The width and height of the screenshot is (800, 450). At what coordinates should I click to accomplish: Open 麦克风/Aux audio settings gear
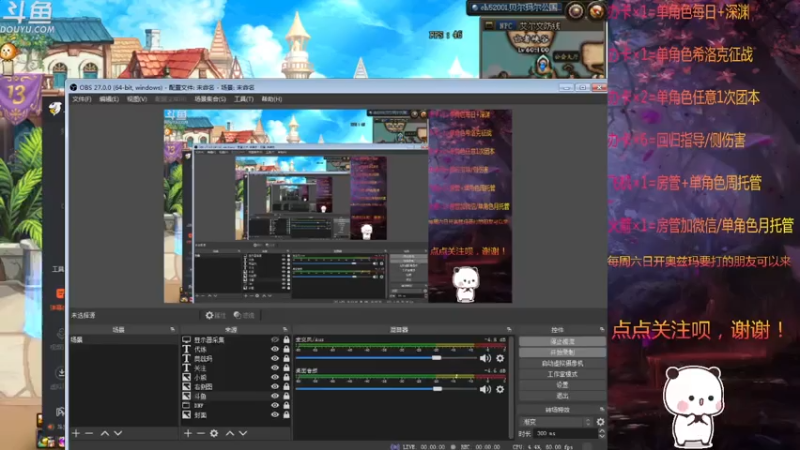[500, 358]
